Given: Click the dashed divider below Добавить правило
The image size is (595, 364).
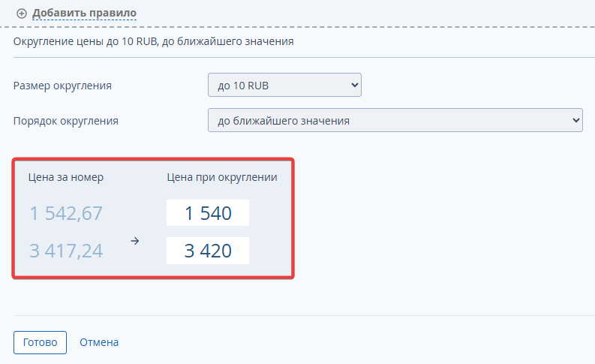Looking at the screenshot, I should click(297, 27).
